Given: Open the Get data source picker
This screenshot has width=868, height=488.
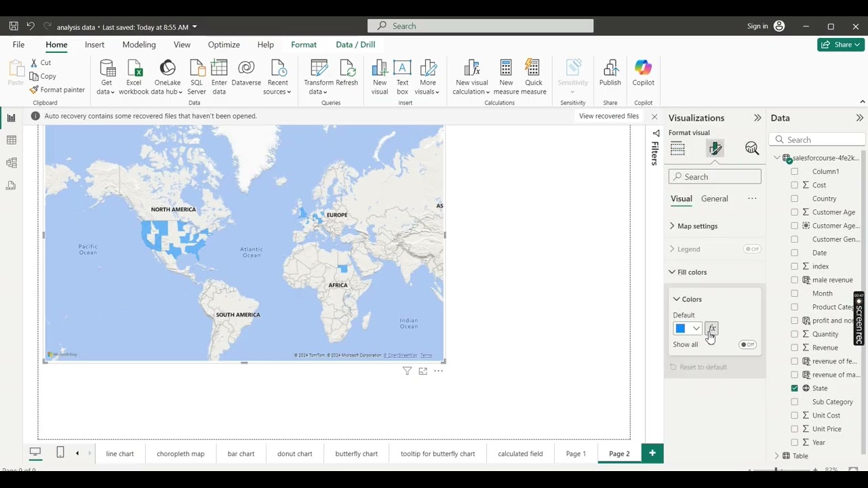Looking at the screenshot, I should click(106, 77).
